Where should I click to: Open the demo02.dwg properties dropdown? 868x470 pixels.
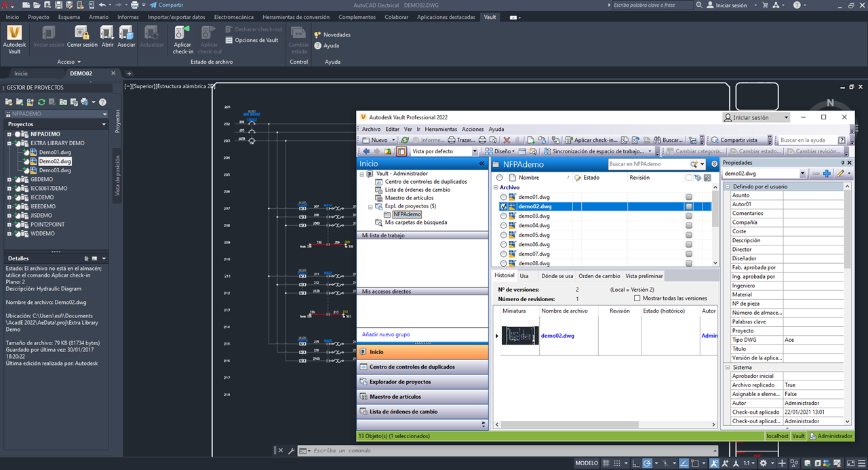pyautogui.click(x=804, y=174)
